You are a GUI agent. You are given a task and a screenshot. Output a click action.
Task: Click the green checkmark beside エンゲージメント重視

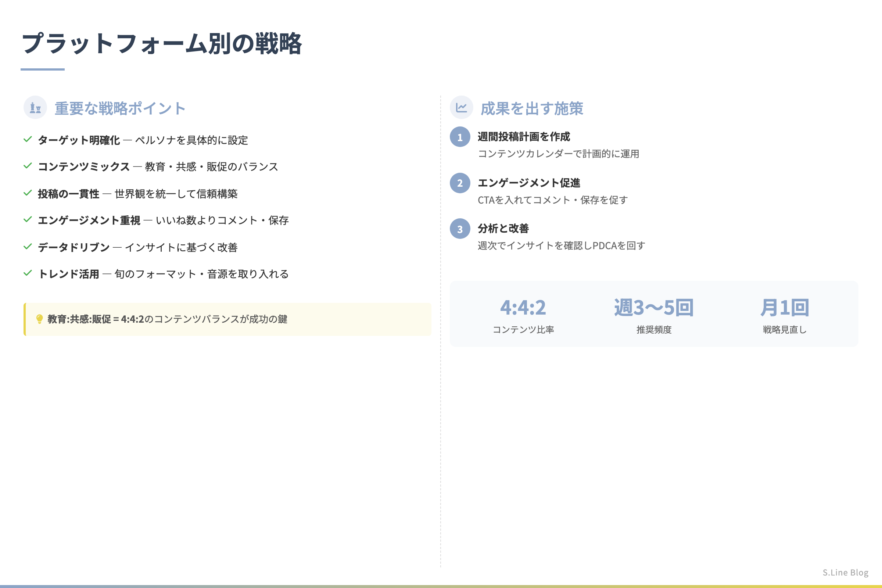pyautogui.click(x=28, y=219)
